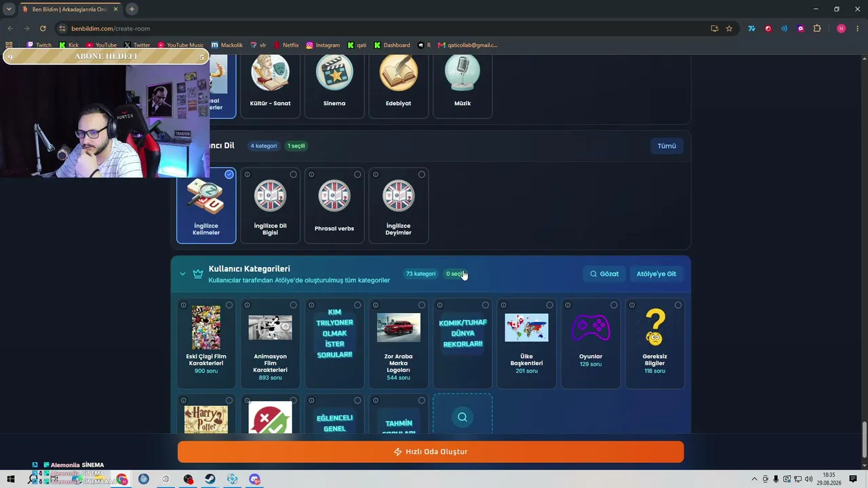
Task: Open info icon on İngilizce Dil Bilgisi
Action: (248, 174)
